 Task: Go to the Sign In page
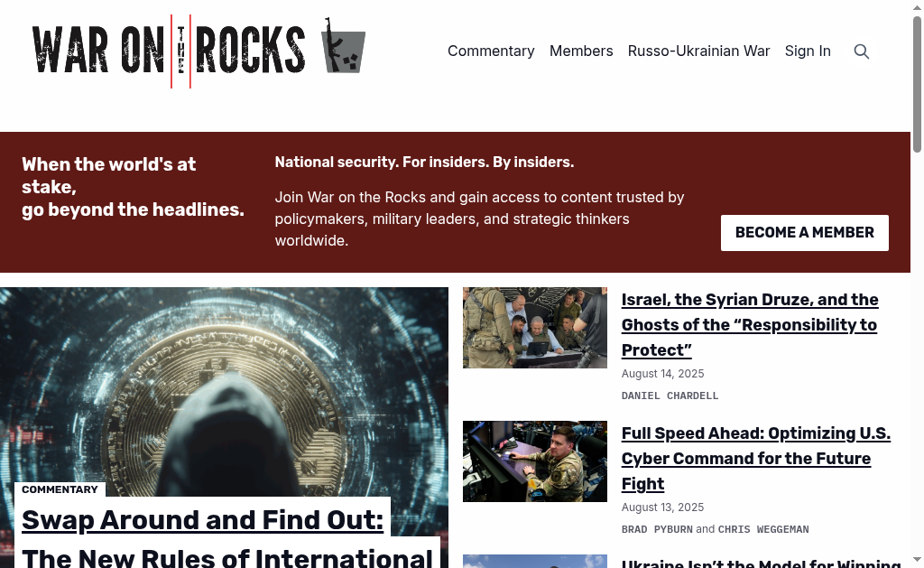808,51
